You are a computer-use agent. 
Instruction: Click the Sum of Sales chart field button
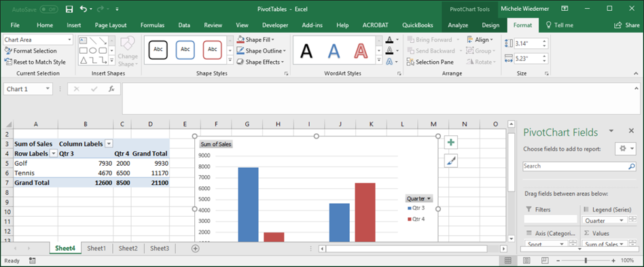[x=216, y=144]
